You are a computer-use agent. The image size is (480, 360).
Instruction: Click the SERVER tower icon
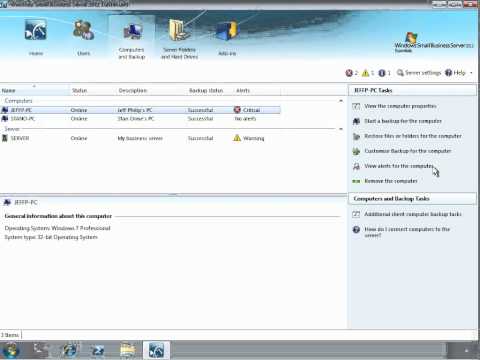pos(5,138)
